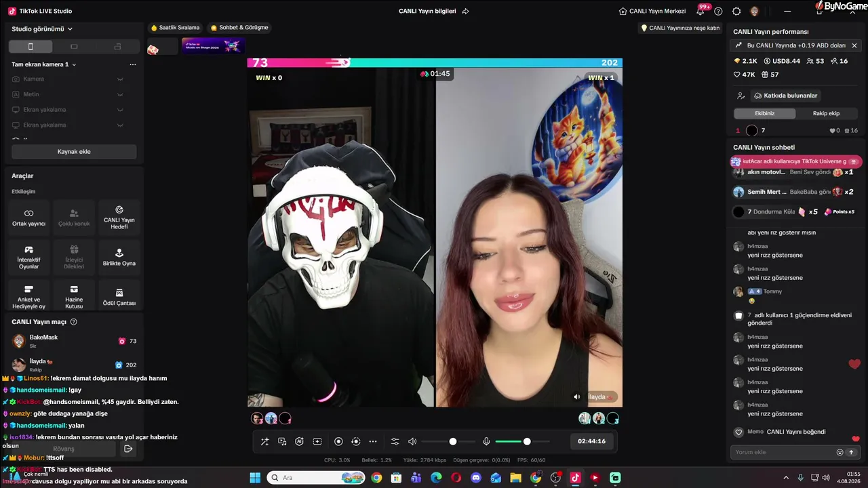Click the 02:44:16 live duration timer
This screenshot has height=488, width=868.
pyautogui.click(x=591, y=441)
